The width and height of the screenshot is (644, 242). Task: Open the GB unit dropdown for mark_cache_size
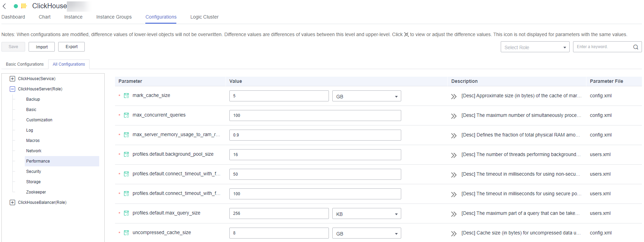point(366,96)
